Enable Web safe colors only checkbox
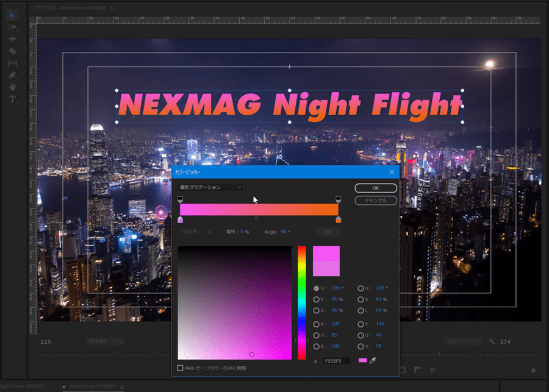This screenshot has width=549, height=392. coord(180,368)
